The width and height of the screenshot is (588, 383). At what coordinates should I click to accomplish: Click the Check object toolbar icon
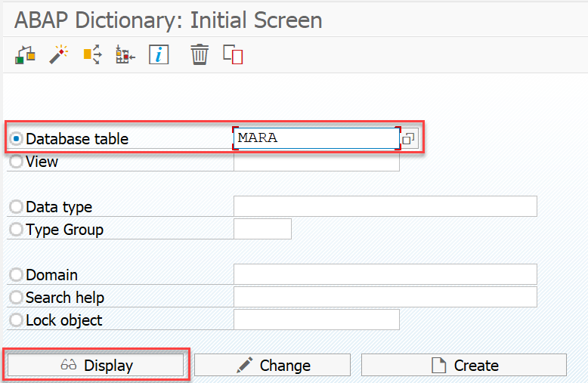(x=26, y=55)
